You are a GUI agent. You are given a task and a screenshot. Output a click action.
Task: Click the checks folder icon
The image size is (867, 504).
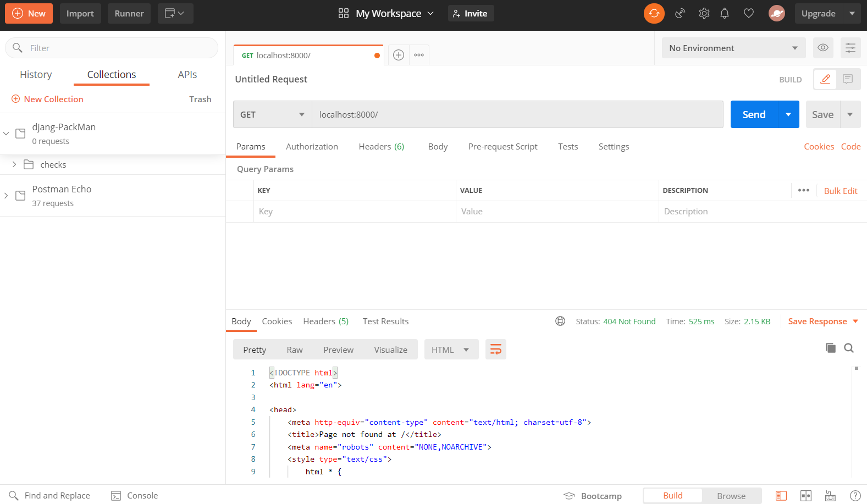(29, 164)
